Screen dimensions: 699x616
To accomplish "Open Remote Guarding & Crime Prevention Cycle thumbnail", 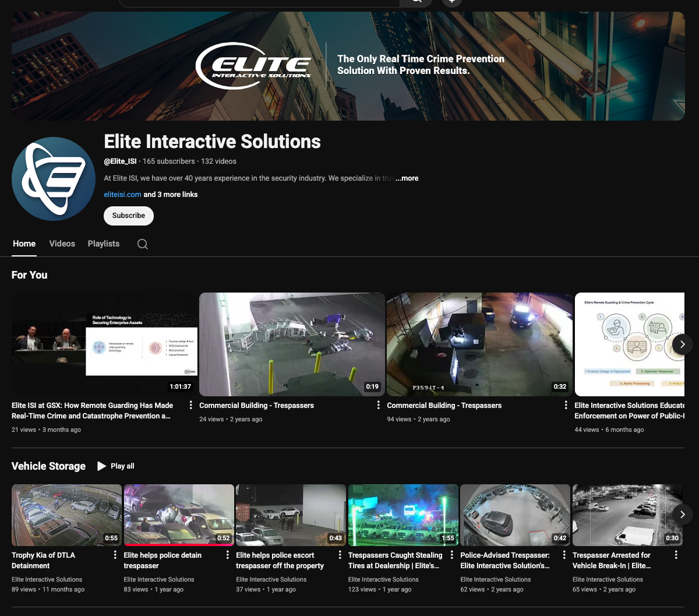I will coord(630,344).
